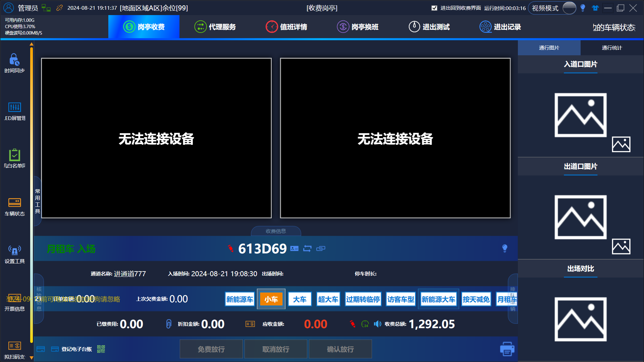Open the 时间同步 time sync tool
This screenshot has width=644, height=362.
click(14, 64)
